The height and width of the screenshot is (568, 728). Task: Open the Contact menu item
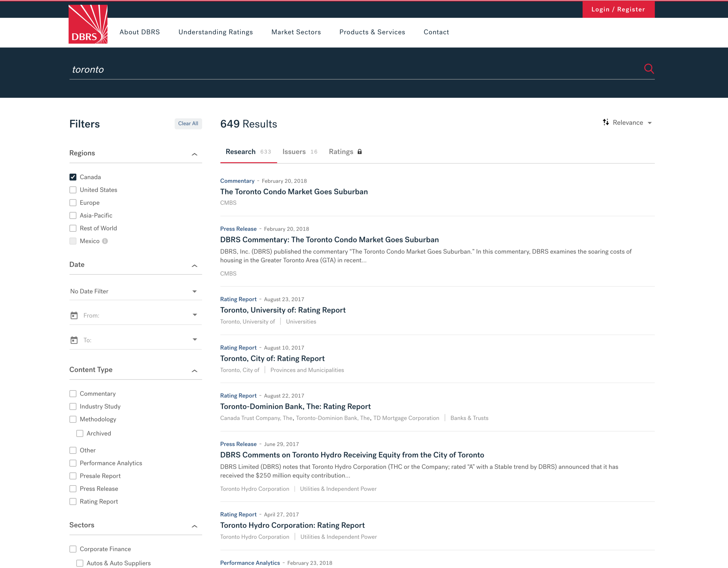click(436, 32)
